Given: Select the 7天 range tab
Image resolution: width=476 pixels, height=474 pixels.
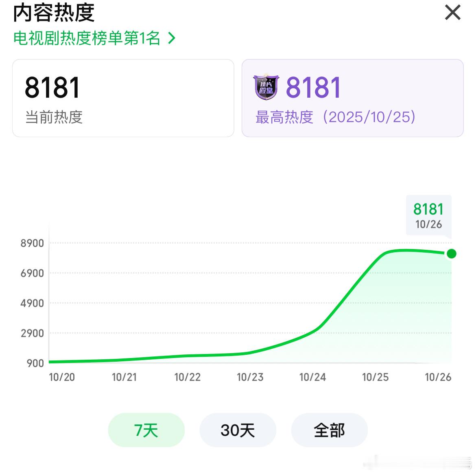Looking at the screenshot, I should click(x=146, y=430).
